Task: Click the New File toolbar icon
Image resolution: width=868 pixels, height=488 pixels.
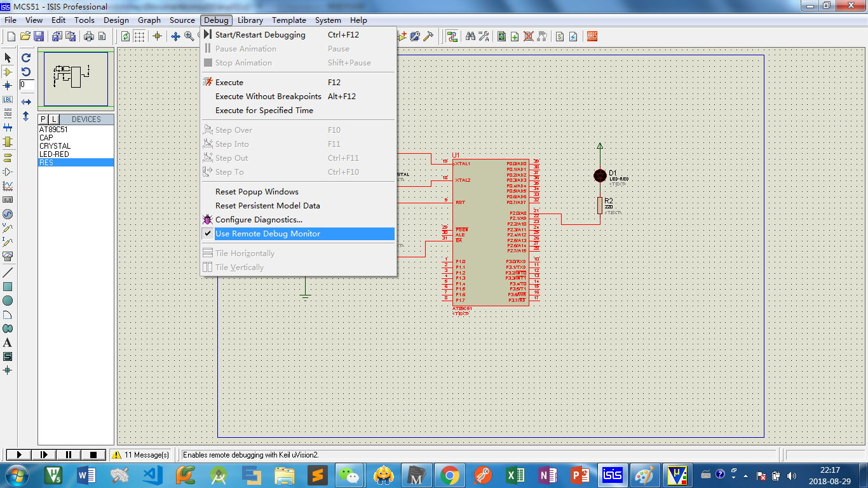Action: coord(11,36)
